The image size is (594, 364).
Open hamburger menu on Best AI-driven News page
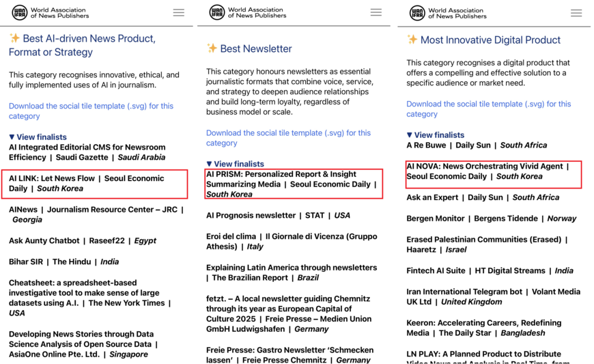pyautogui.click(x=178, y=13)
